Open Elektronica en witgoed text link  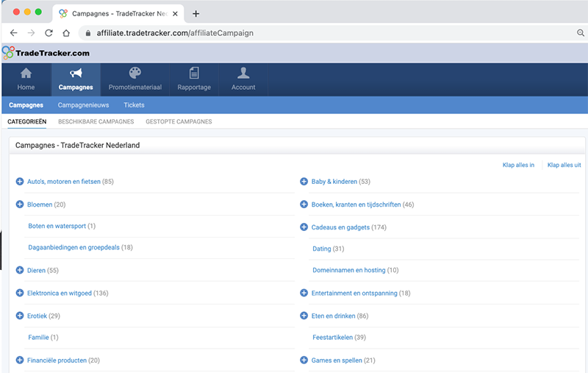[60, 293]
